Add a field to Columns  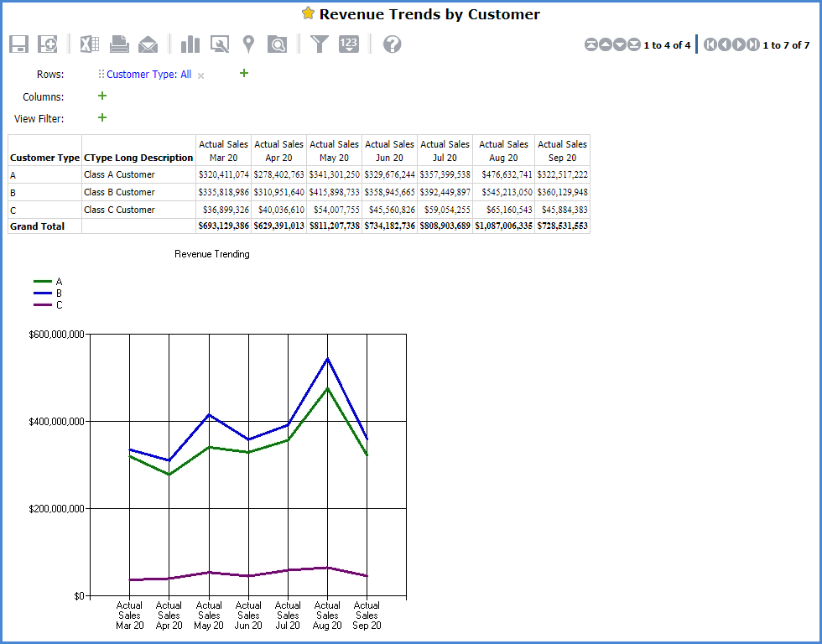(x=102, y=96)
